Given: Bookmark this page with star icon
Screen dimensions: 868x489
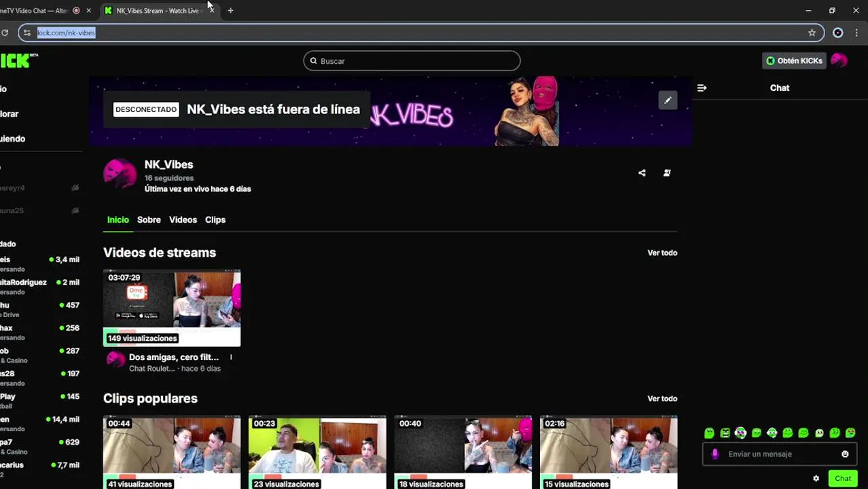Looking at the screenshot, I should (x=812, y=33).
